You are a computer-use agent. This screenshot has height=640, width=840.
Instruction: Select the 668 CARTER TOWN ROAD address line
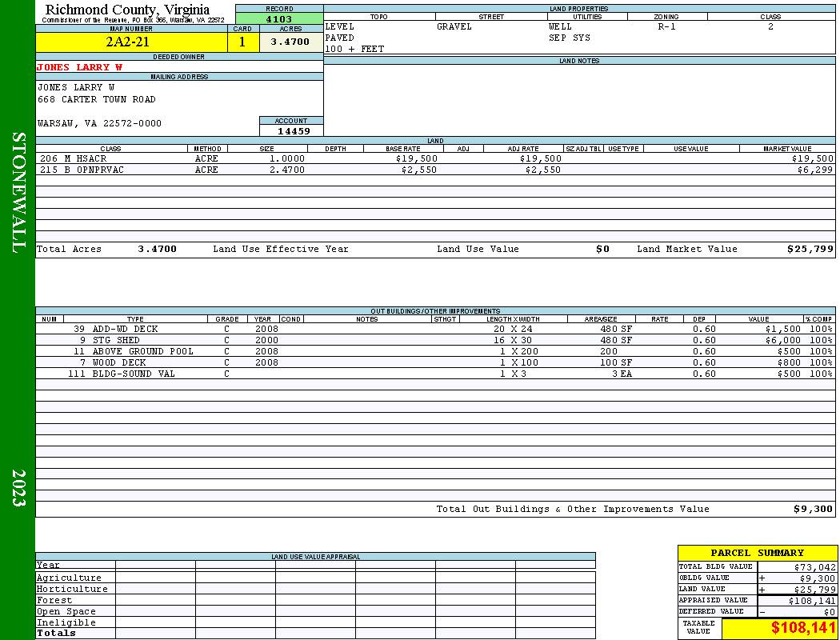click(x=97, y=100)
